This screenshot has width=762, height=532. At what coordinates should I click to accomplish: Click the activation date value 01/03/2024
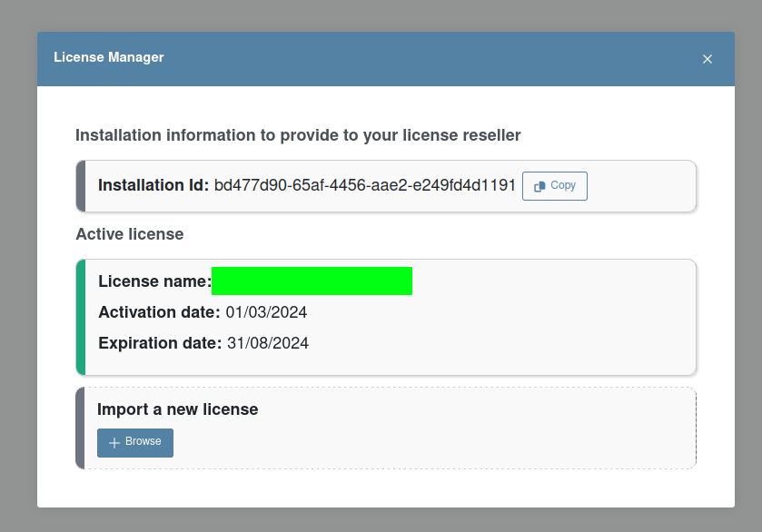(266, 312)
